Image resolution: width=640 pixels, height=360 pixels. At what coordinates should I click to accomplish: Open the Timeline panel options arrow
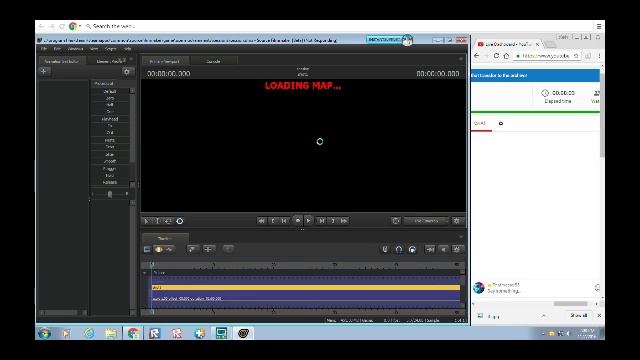pyautogui.click(x=461, y=237)
